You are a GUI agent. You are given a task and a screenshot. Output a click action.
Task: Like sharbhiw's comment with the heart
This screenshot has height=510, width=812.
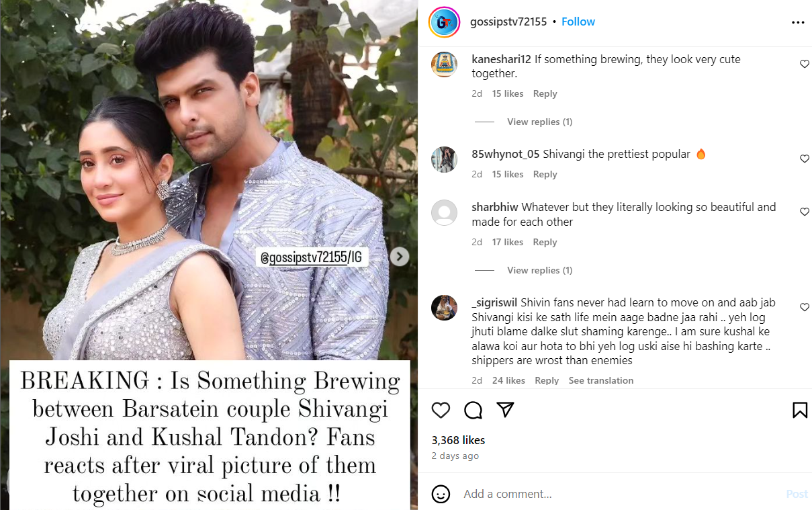[804, 212]
